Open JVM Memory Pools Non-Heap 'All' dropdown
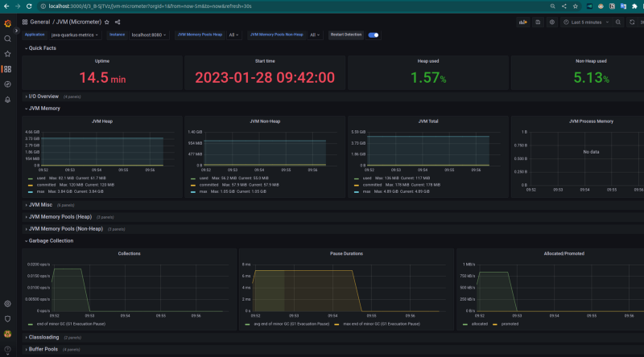This screenshot has height=357, width=644. tap(315, 35)
